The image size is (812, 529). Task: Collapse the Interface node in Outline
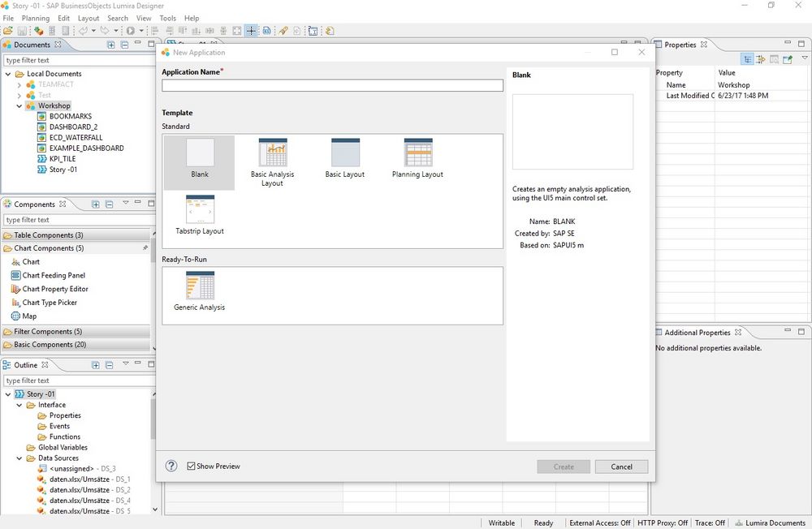coord(19,405)
